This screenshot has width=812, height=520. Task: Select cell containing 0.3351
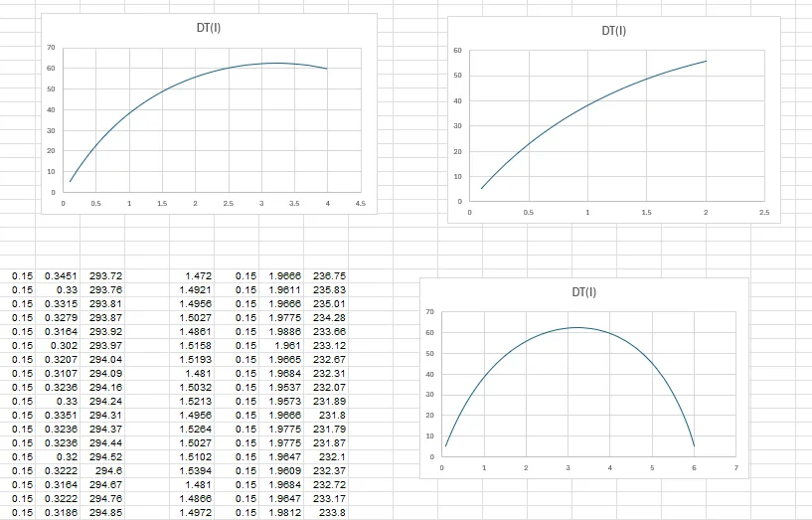click(x=58, y=416)
